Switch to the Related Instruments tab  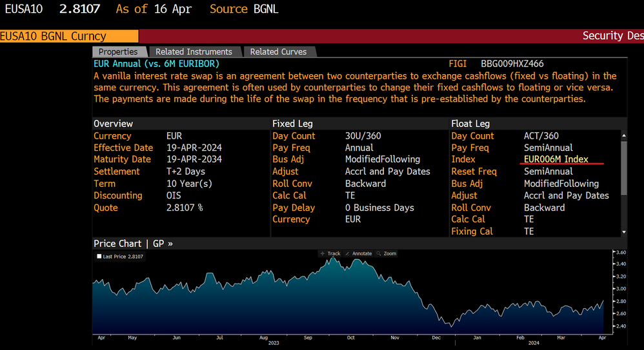(194, 52)
